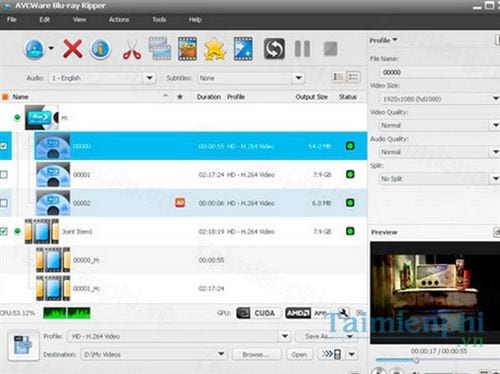Switch to detailed list view icon
500x374 pixels.
[x=353, y=77]
